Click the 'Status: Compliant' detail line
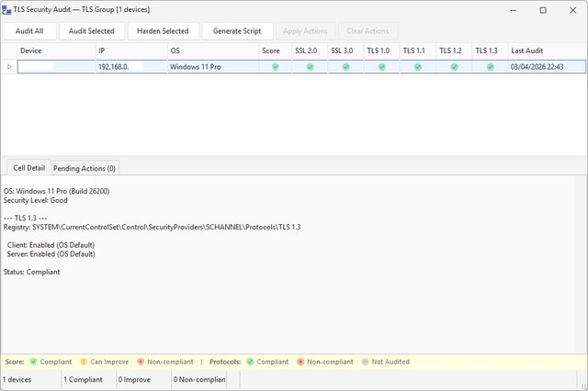Screen dimensions: 588x391 pyautogui.click(x=31, y=272)
